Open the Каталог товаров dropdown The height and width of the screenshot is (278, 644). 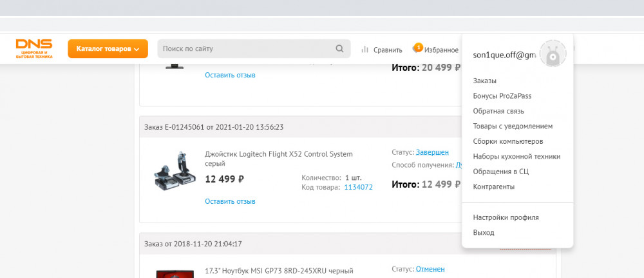click(108, 49)
